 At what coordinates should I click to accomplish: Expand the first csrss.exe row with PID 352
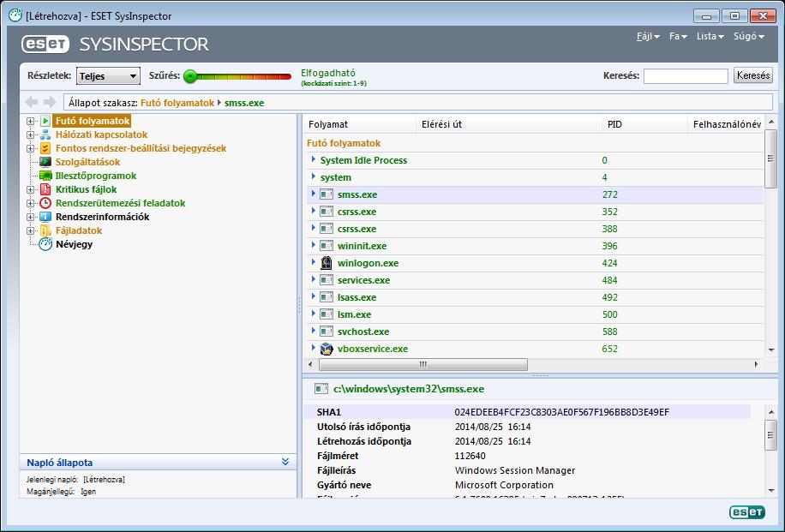(314, 212)
